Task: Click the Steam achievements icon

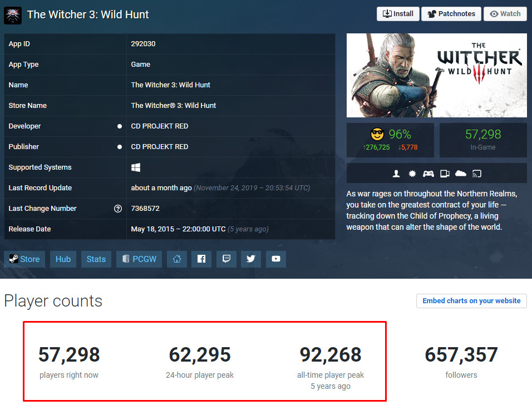Action: pos(412,174)
